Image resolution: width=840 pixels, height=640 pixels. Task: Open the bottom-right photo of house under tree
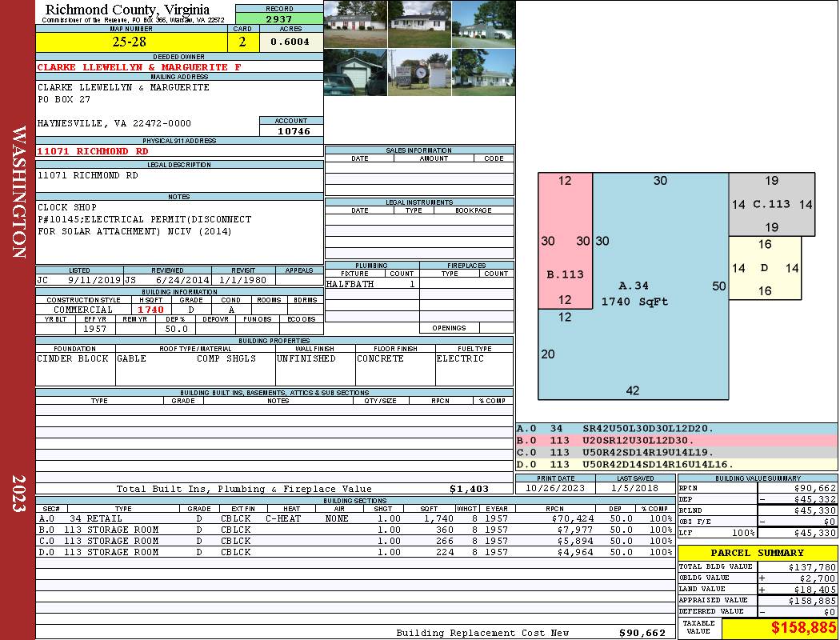tap(483, 72)
